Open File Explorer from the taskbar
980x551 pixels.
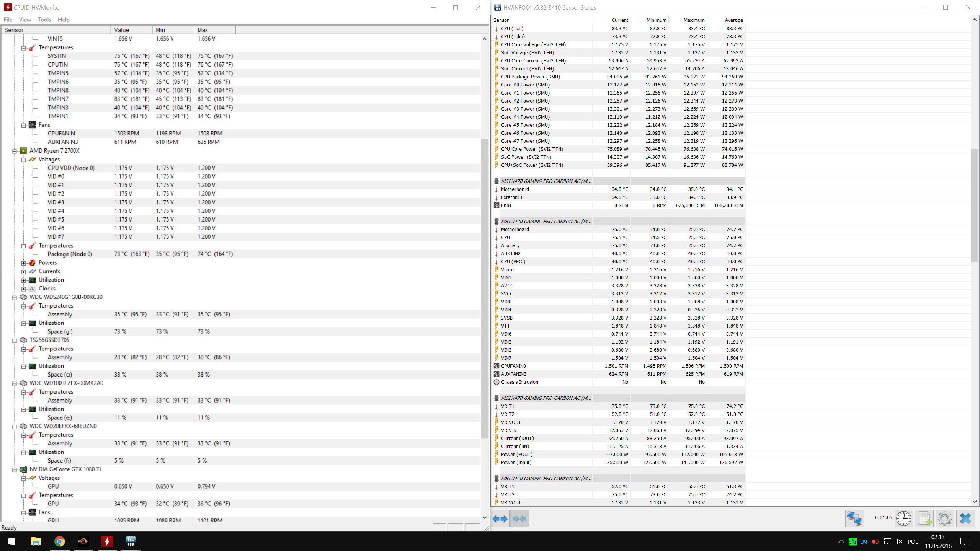click(36, 541)
